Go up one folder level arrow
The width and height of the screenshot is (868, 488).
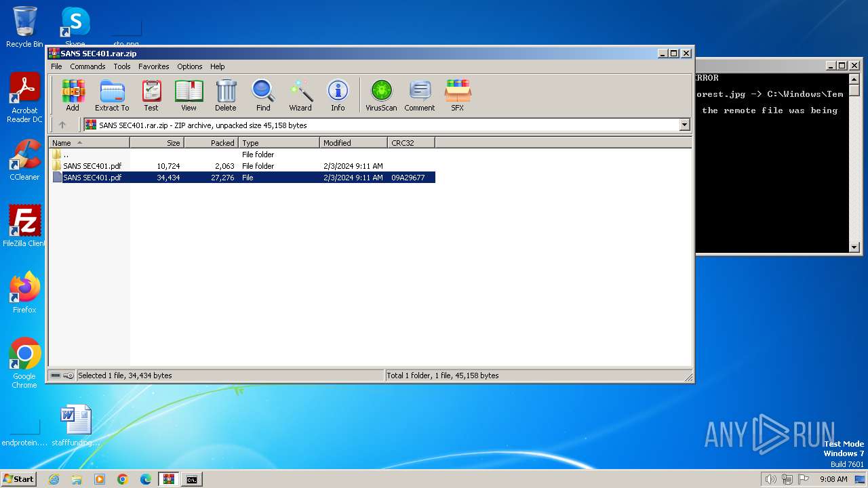(x=62, y=125)
